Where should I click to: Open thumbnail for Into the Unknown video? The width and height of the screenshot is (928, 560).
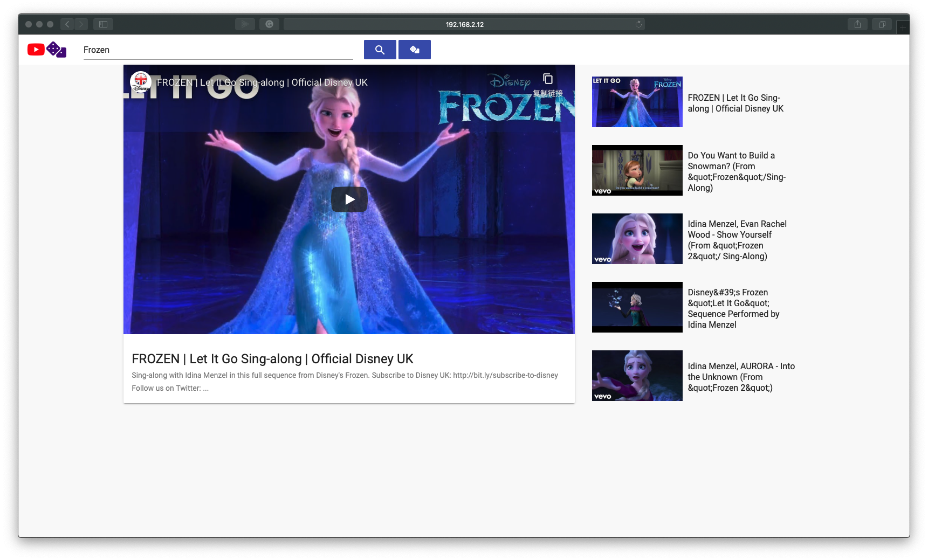click(x=637, y=376)
